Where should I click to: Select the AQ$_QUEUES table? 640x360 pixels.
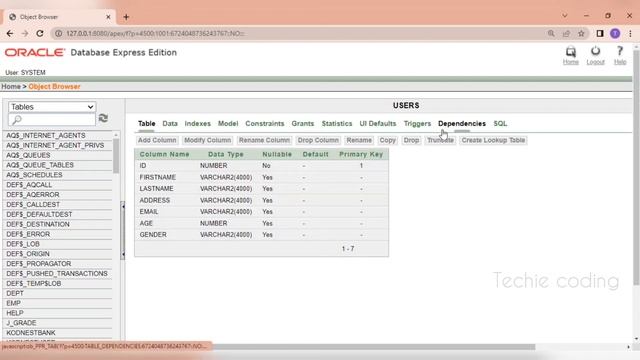28,155
